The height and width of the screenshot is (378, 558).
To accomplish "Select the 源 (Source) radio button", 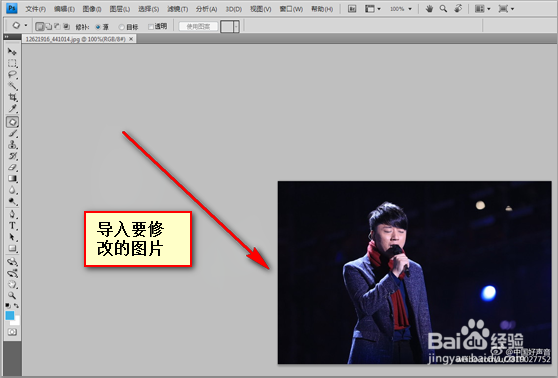I will point(98,27).
